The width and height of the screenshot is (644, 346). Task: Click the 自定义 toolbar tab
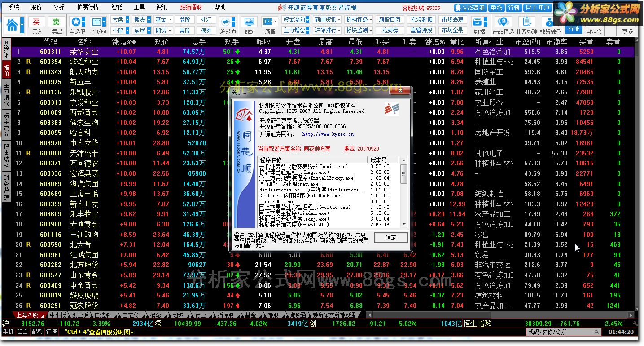point(594,31)
